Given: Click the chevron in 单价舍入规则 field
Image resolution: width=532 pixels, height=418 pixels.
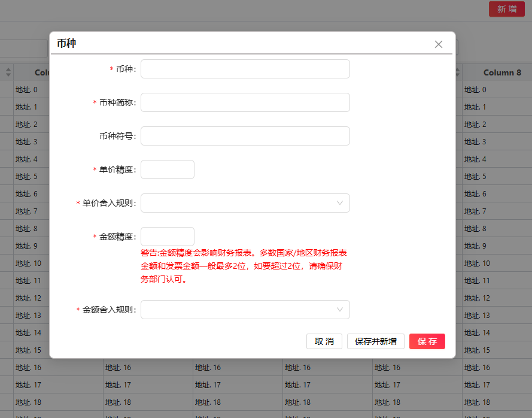Looking at the screenshot, I should (340, 203).
